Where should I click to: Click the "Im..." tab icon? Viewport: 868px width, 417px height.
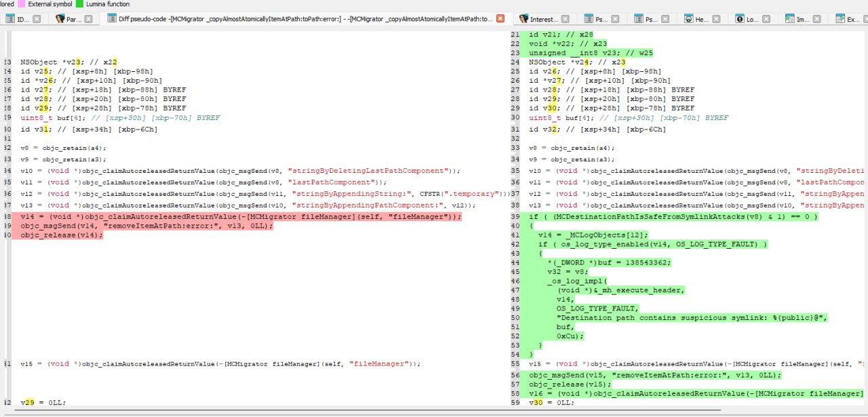click(790, 19)
